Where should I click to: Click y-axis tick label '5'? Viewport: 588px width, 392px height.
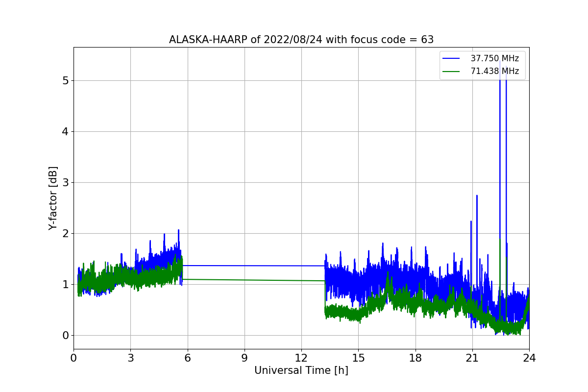pyautogui.click(x=65, y=80)
